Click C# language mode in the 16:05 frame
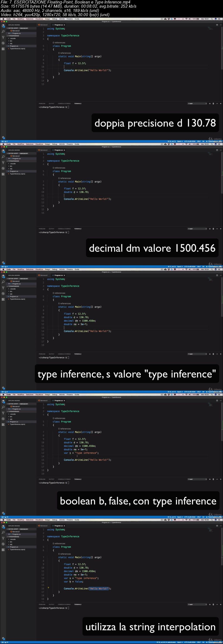 pos(203,517)
